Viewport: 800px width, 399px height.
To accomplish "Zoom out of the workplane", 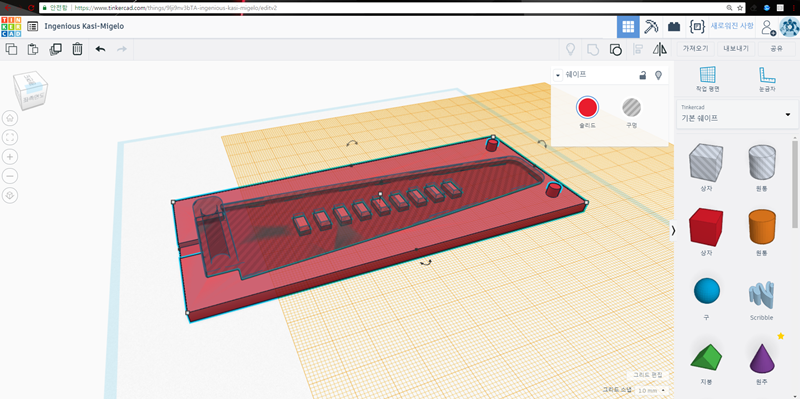I will click(x=10, y=176).
